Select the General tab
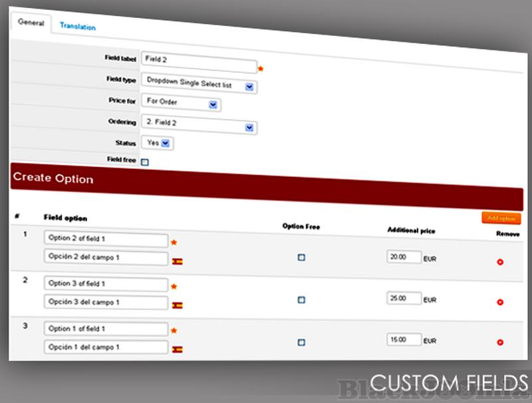This screenshot has height=403, width=532. [31, 23]
